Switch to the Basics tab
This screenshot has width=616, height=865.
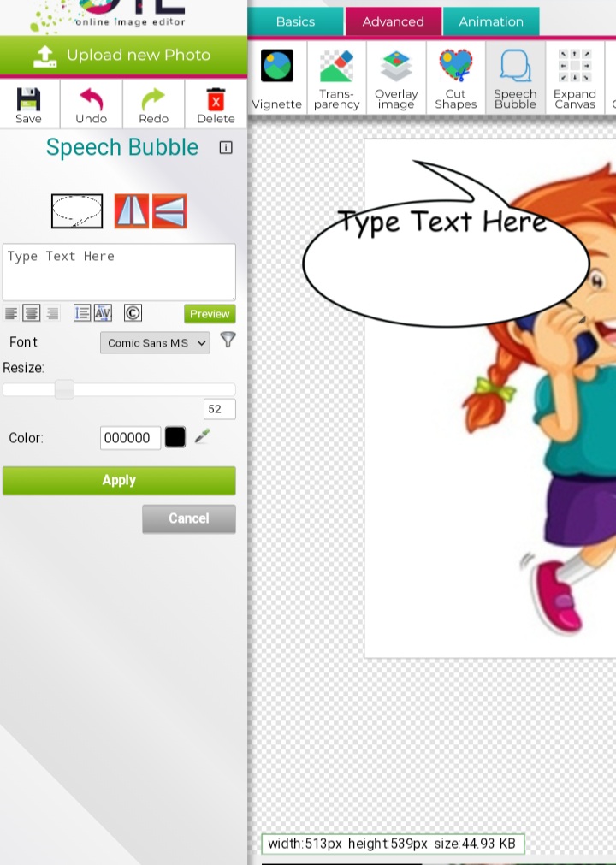coord(295,21)
